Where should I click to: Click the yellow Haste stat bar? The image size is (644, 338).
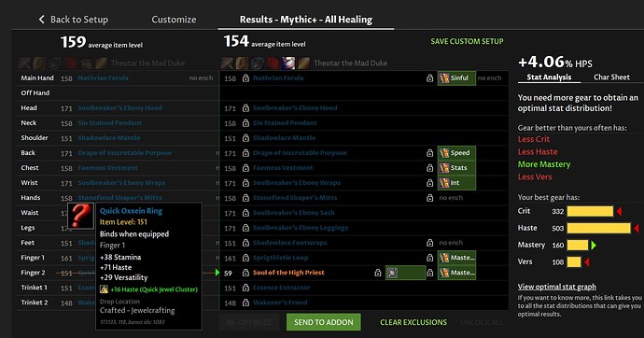(x=598, y=228)
